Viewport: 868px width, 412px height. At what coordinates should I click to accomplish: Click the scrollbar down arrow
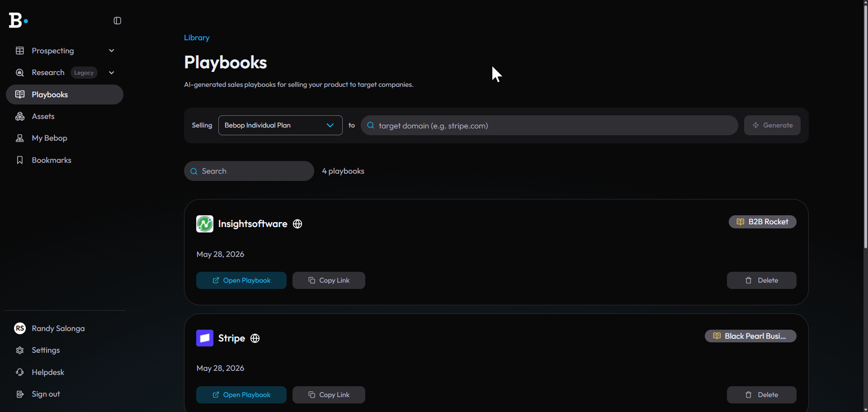coord(865,409)
